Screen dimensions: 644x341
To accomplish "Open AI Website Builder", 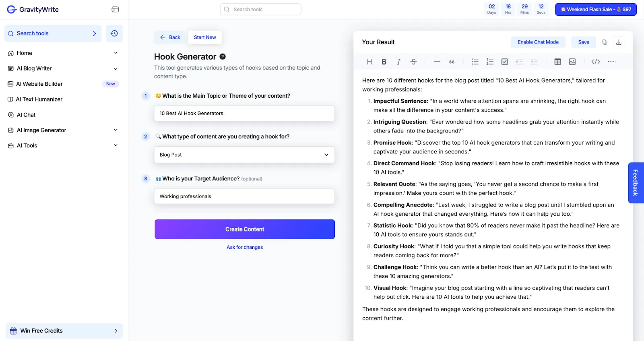I will 39,84.
